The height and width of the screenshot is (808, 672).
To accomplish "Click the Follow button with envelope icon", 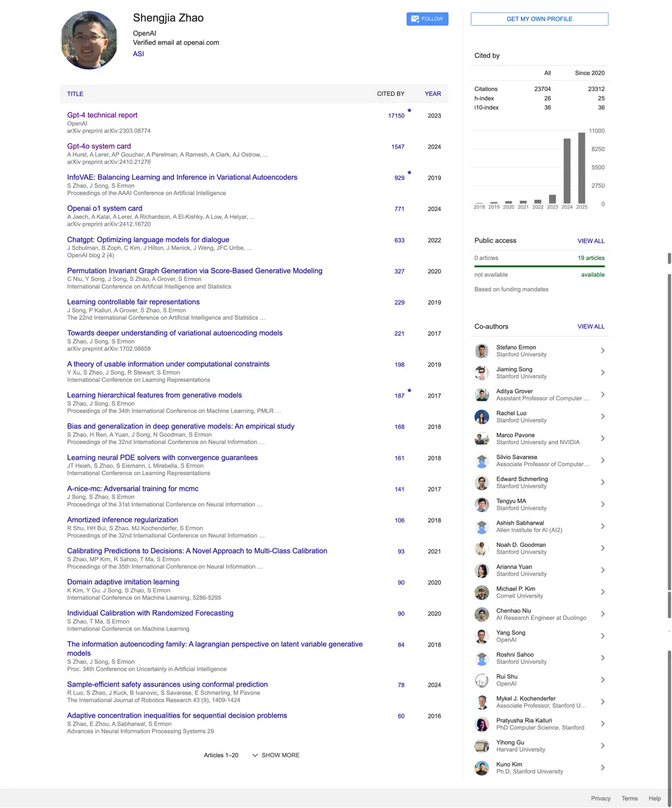I will 427,19.
